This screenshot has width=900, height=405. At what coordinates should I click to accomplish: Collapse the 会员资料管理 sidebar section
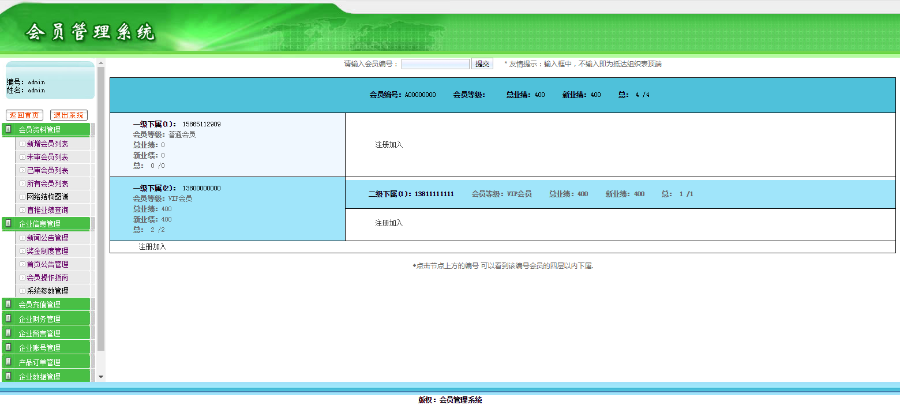tap(47, 130)
